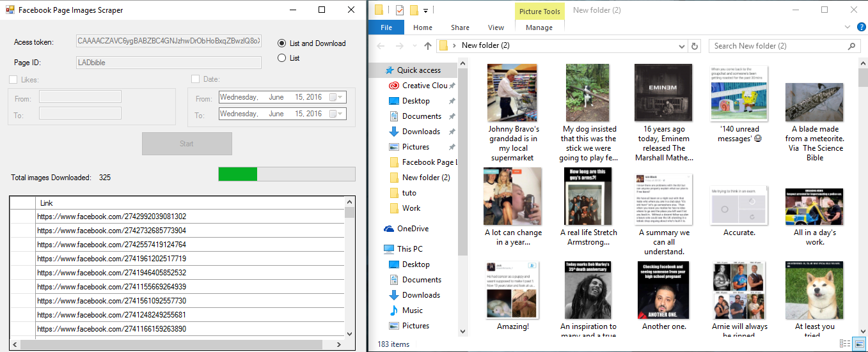The image size is (868, 352).
Task: Open the Customize Quick Access Toolbar arrow
Action: coord(425,10)
